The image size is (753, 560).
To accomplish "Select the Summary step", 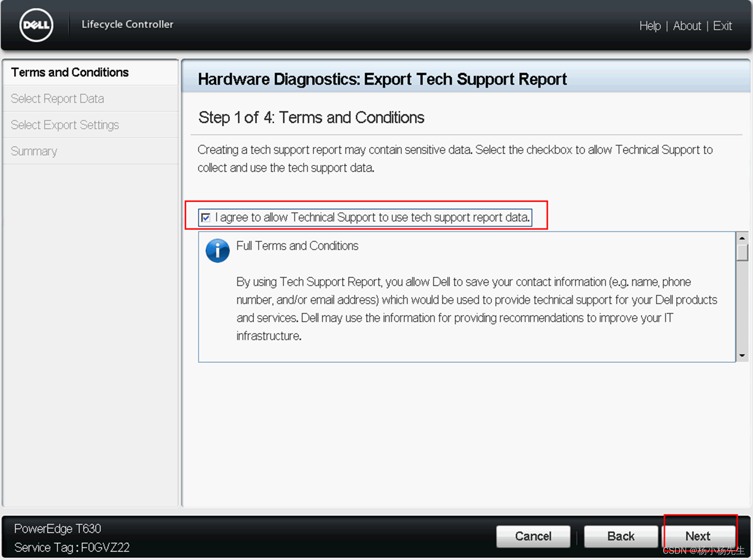I will coord(90,151).
